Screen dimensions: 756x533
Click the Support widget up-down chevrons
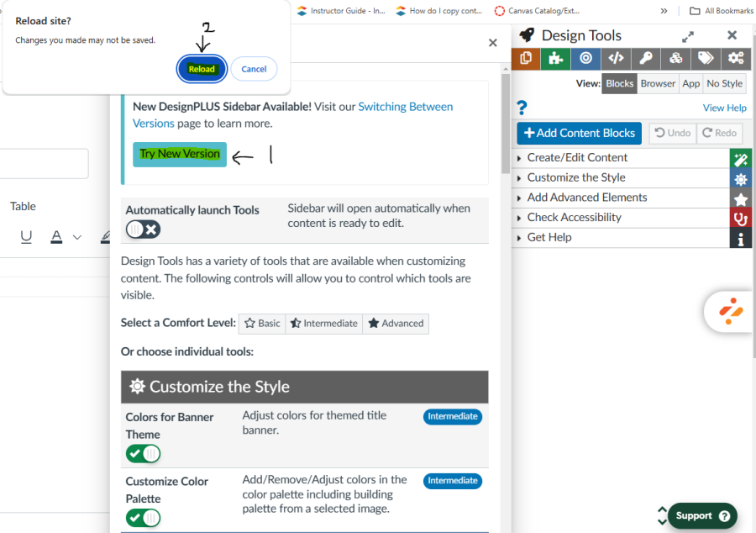[x=662, y=515]
